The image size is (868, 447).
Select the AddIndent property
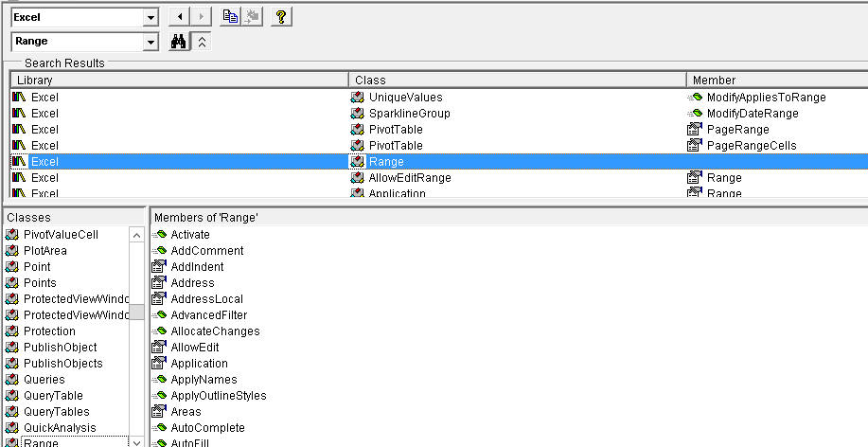pyautogui.click(x=197, y=267)
